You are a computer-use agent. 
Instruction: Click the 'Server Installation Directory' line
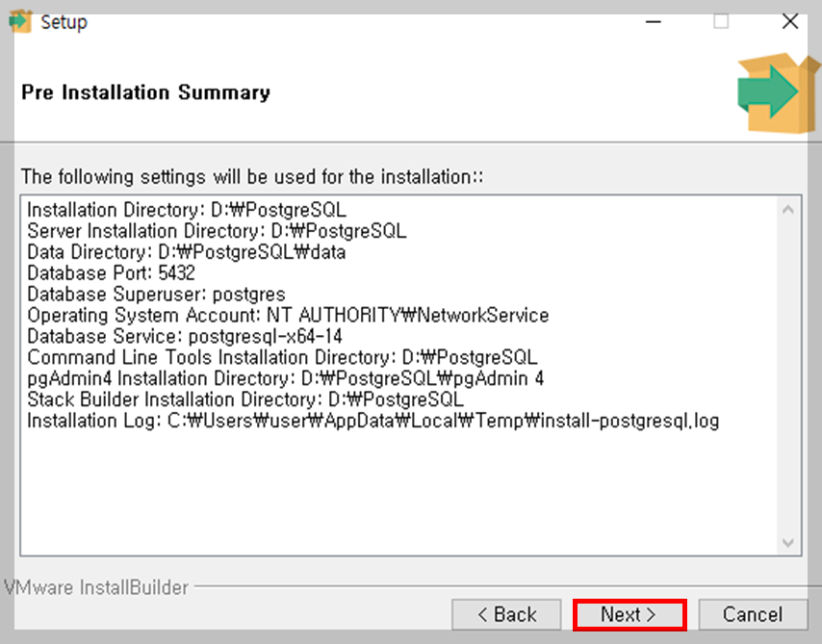coord(217,231)
